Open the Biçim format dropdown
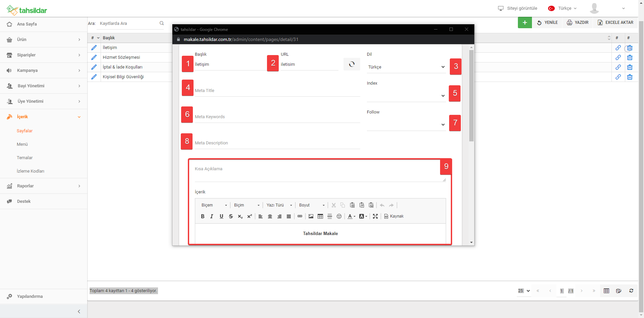The image size is (644, 318). pyautogui.click(x=247, y=205)
